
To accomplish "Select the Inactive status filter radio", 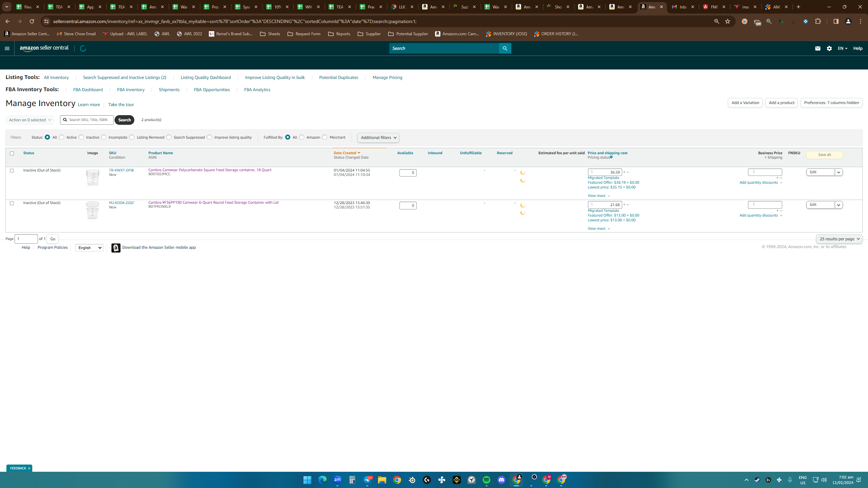I will click(x=81, y=137).
